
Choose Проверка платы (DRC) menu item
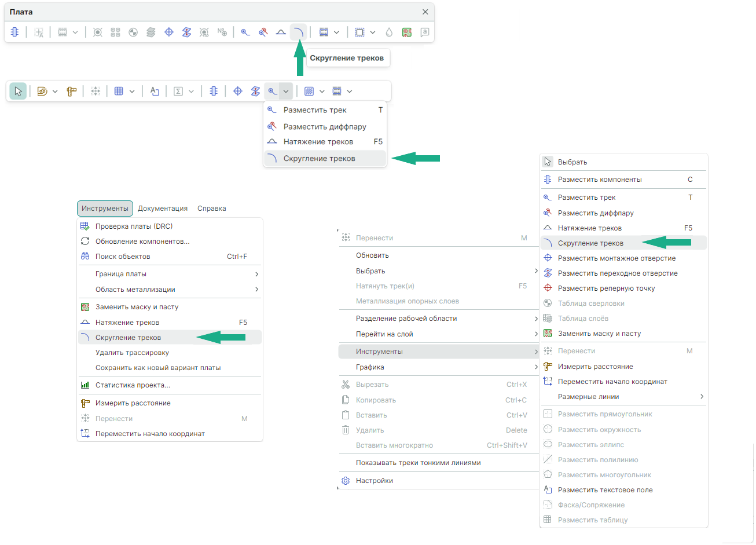pos(134,226)
